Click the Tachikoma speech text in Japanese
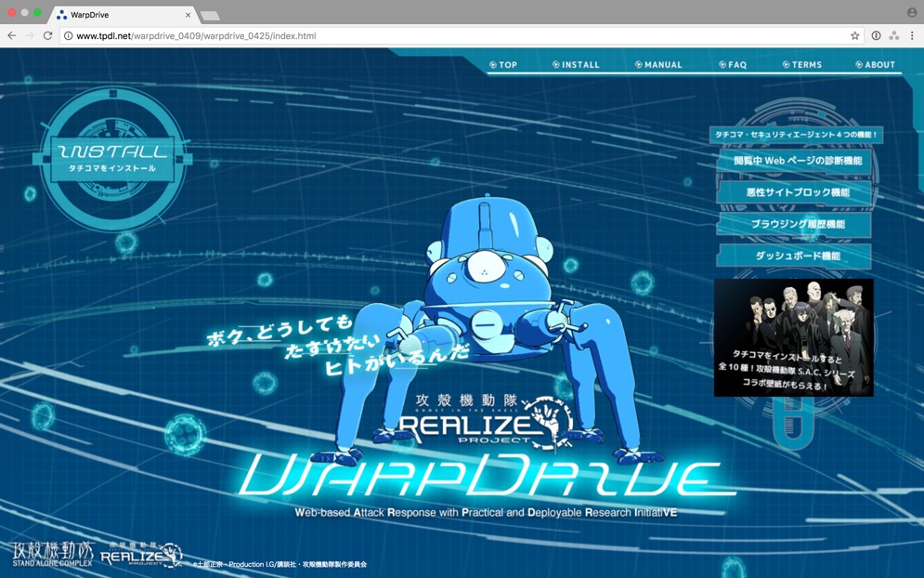Viewport: 924px width, 578px height. pos(339,347)
